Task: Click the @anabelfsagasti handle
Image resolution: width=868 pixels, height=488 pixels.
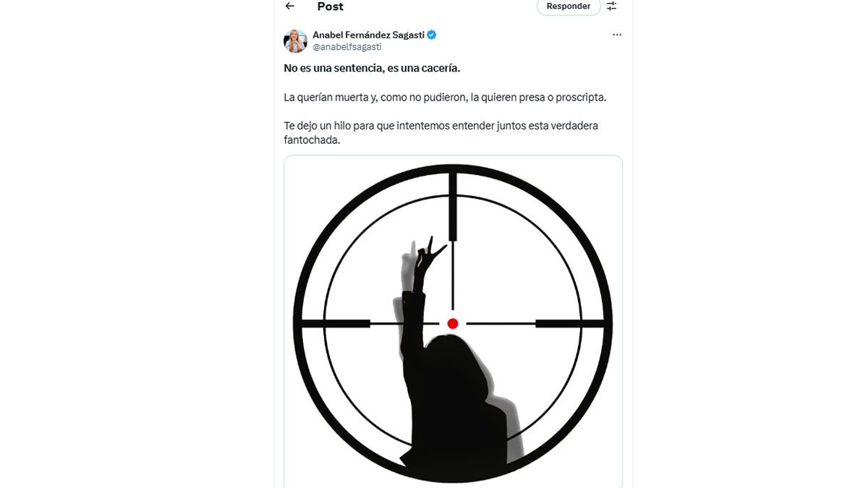Action: coord(346,47)
